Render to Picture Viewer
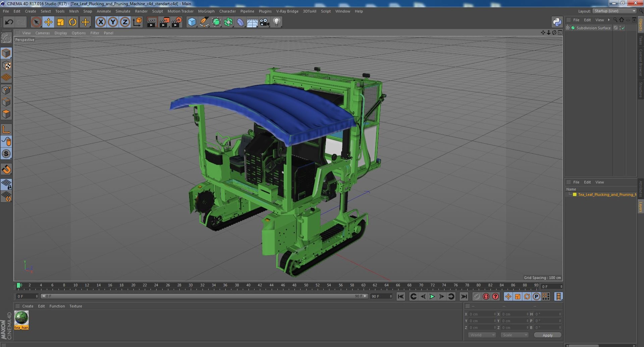This screenshot has width=644, height=347. point(164,22)
